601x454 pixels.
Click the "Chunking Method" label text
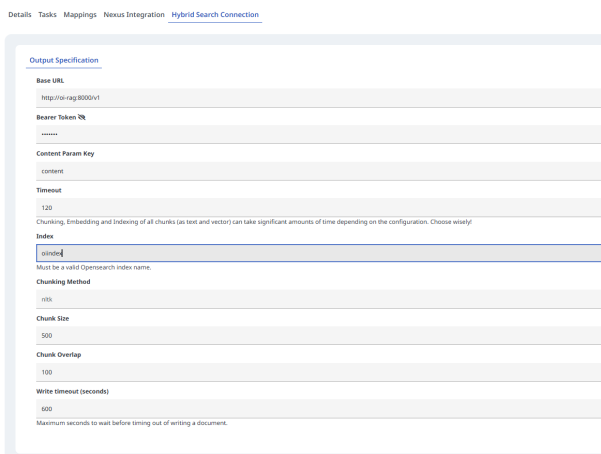pos(63,282)
